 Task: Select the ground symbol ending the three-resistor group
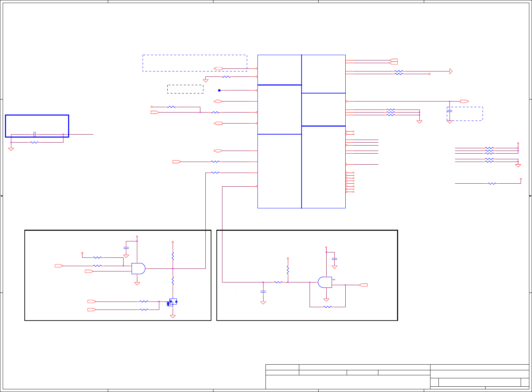pos(419,122)
